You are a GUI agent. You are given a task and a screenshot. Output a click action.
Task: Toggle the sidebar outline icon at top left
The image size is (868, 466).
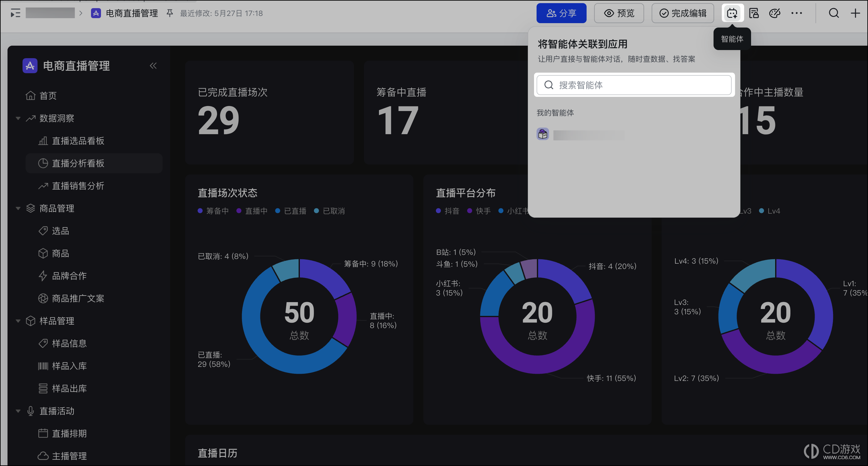click(x=16, y=13)
